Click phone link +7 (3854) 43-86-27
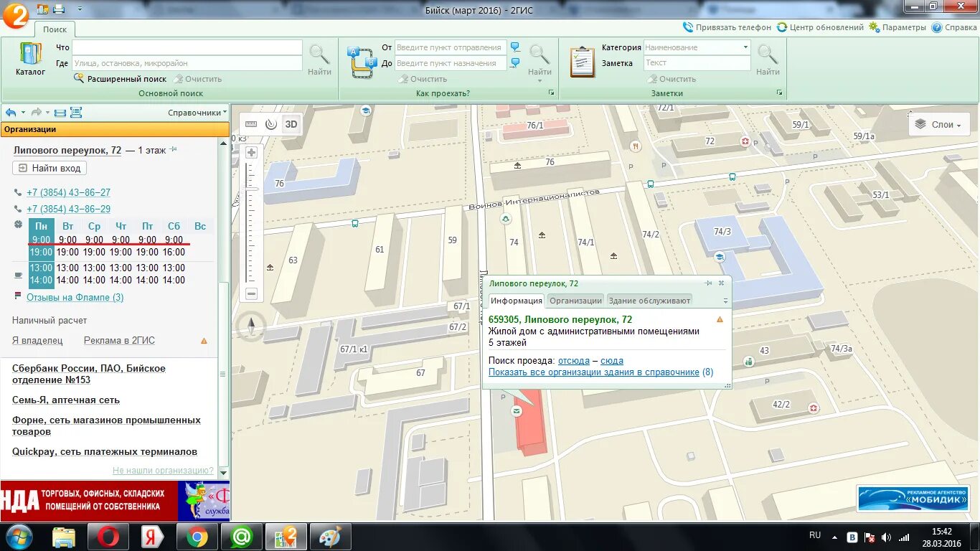 pos(68,192)
